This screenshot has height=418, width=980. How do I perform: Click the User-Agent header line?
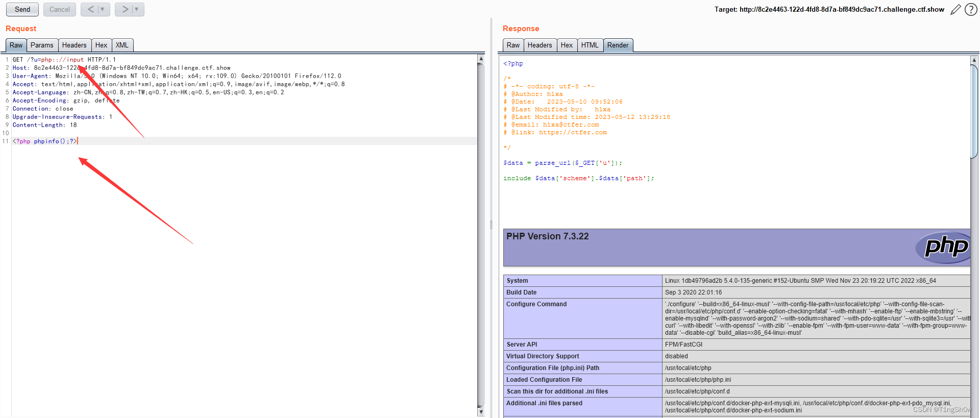[x=177, y=76]
